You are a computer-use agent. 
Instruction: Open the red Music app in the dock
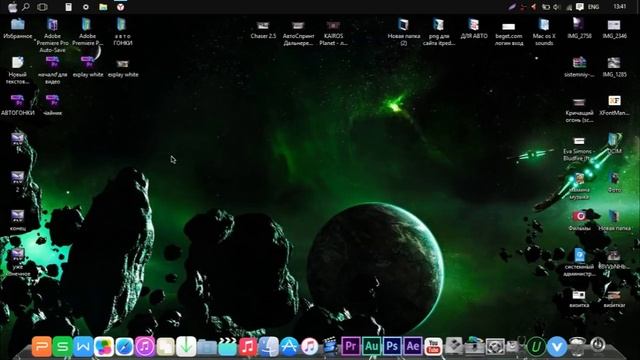tap(248, 347)
